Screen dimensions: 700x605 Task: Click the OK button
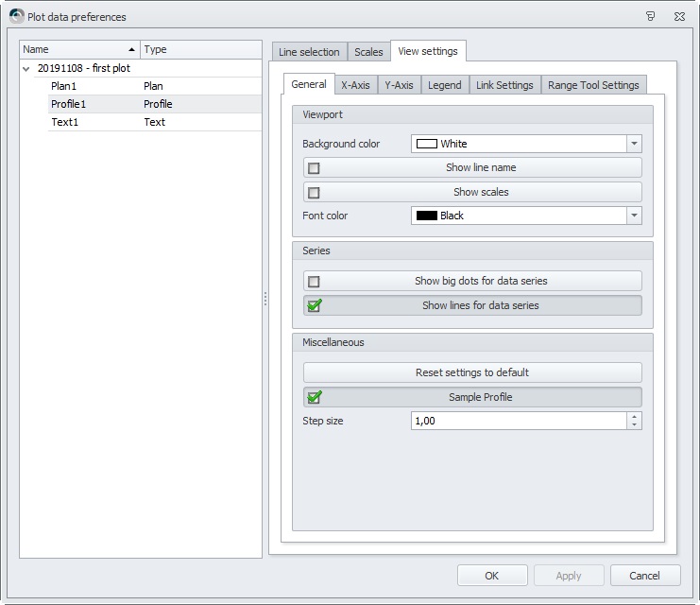pyautogui.click(x=492, y=576)
